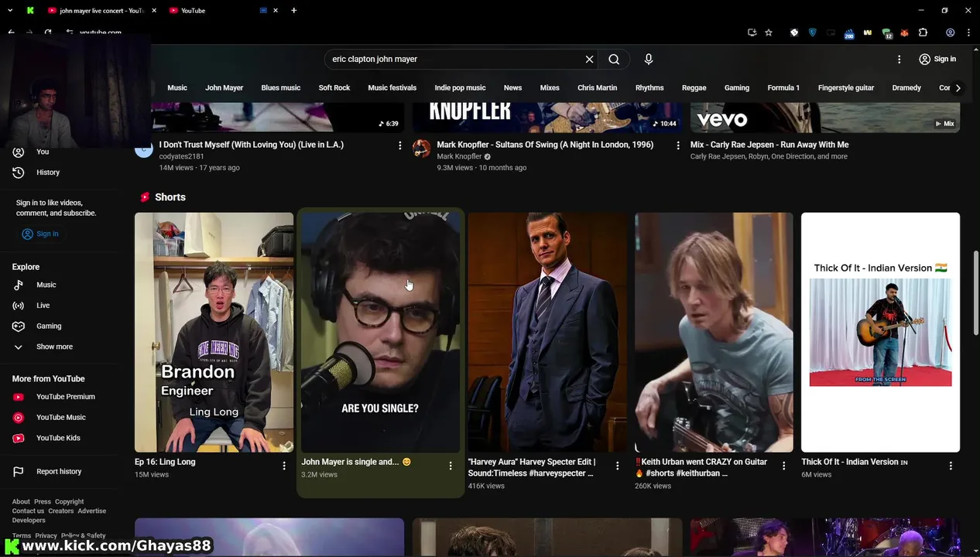980x557 pixels.
Task: Select the Chris Martin chip
Action: click(597, 87)
